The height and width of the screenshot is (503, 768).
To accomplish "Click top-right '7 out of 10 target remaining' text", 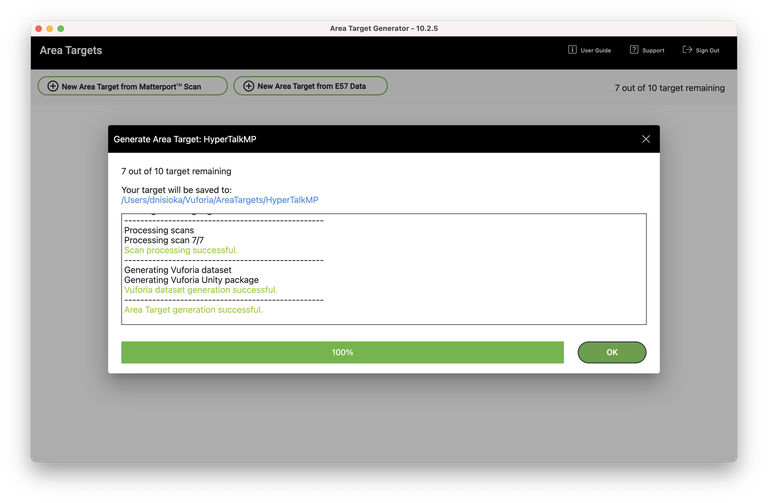I will (x=670, y=88).
